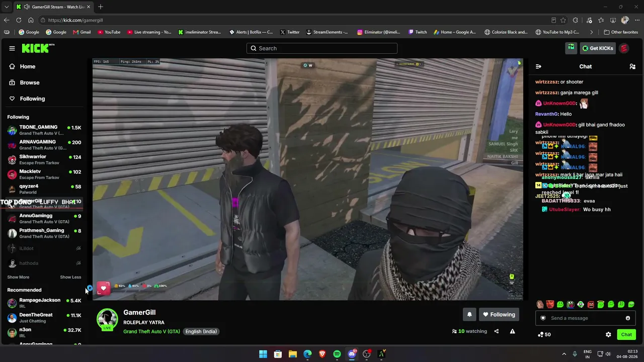Toggle the Following button for GamerGill

click(x=499, y=315)
